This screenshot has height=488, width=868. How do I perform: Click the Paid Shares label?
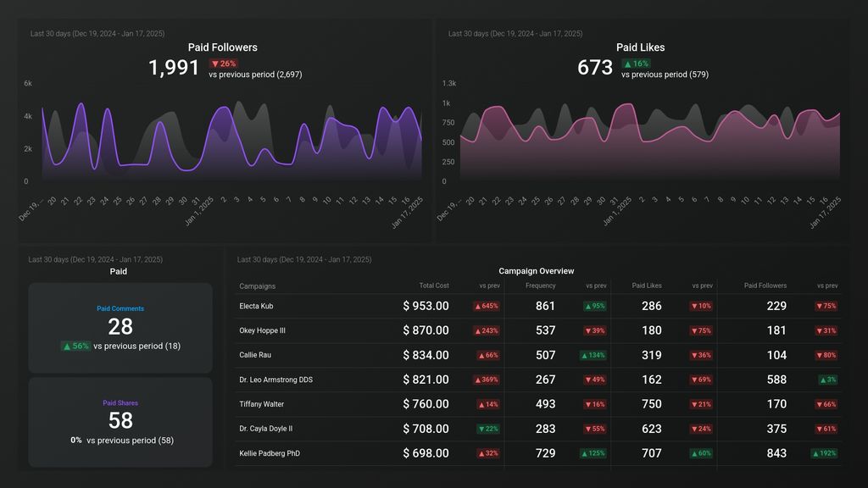pyautogui.click(x=120, y=402)
